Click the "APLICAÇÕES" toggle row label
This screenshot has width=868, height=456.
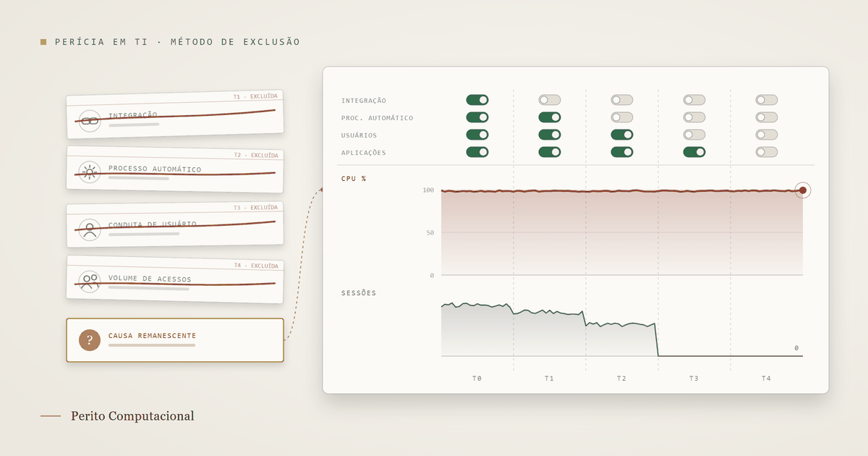363,153
